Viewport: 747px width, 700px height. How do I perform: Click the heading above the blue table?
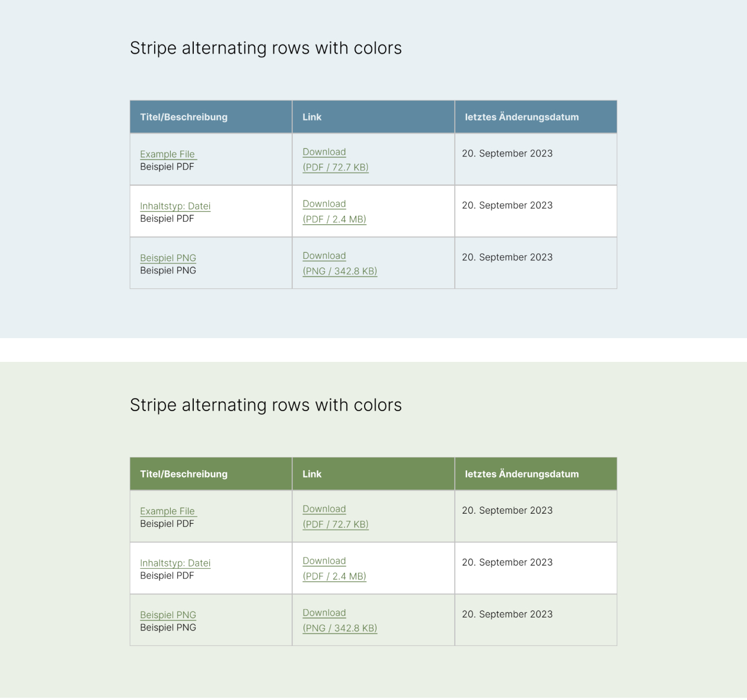pos(266,48)
